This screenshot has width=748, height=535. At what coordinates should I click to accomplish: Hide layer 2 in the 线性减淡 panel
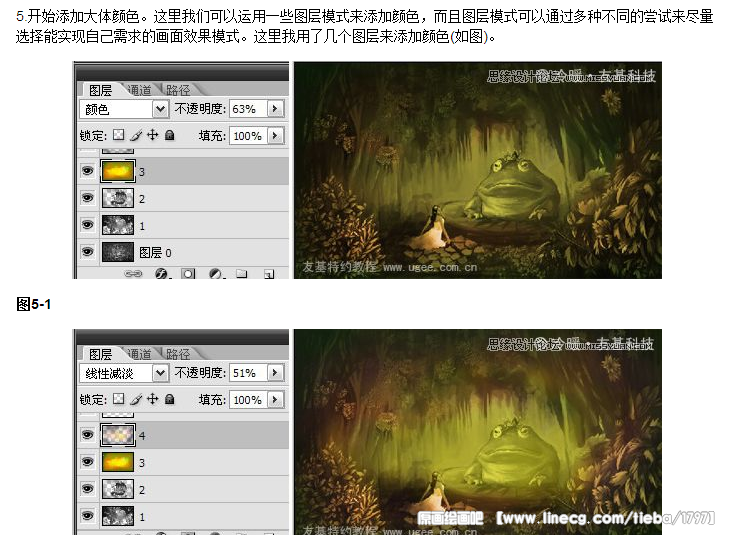pos(87,489)
